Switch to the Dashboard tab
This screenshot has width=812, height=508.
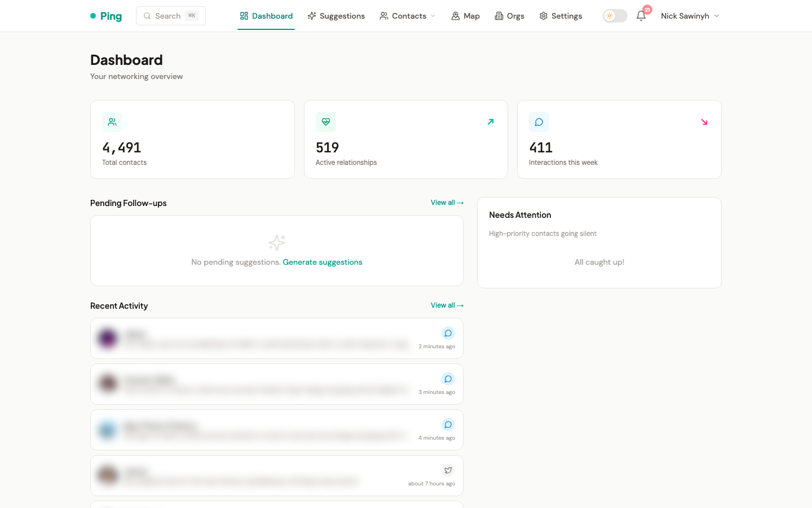(266, 16)
